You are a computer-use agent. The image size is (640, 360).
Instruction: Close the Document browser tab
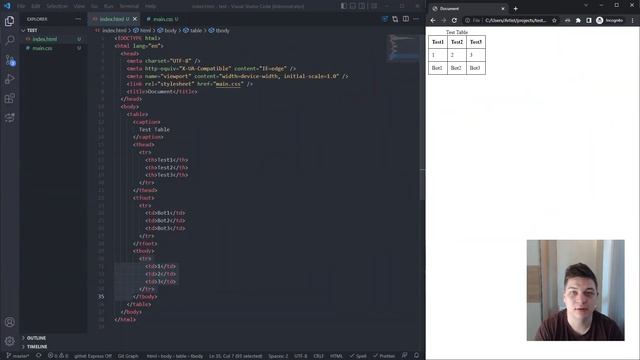click(503, 9)
